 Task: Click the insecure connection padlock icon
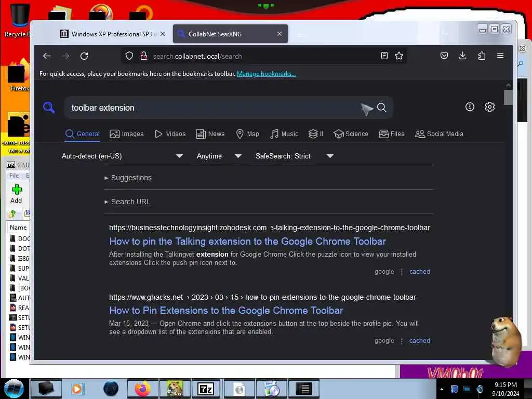coord(144,56)
